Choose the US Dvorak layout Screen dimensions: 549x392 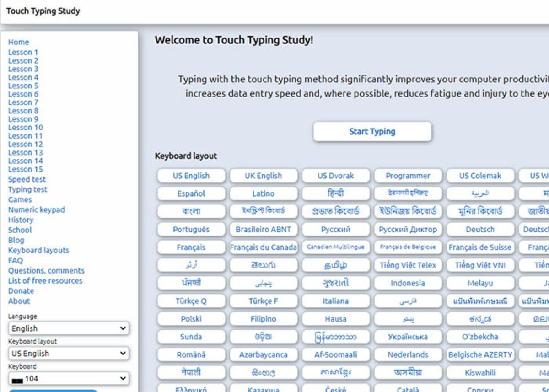tap(336, 176)
